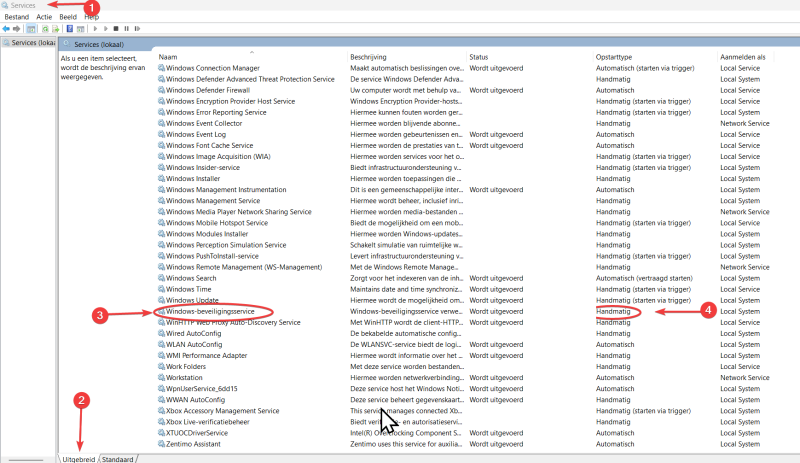Open the Beeld menu

coord(68,17)
